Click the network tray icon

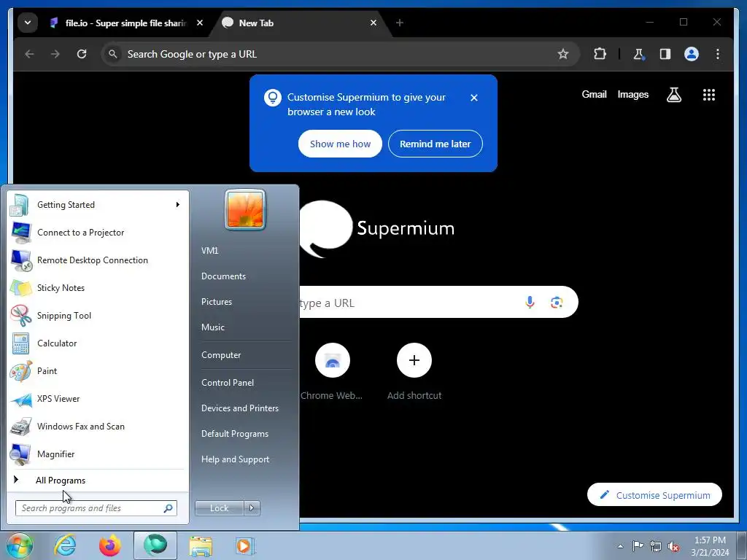(656, 546)
